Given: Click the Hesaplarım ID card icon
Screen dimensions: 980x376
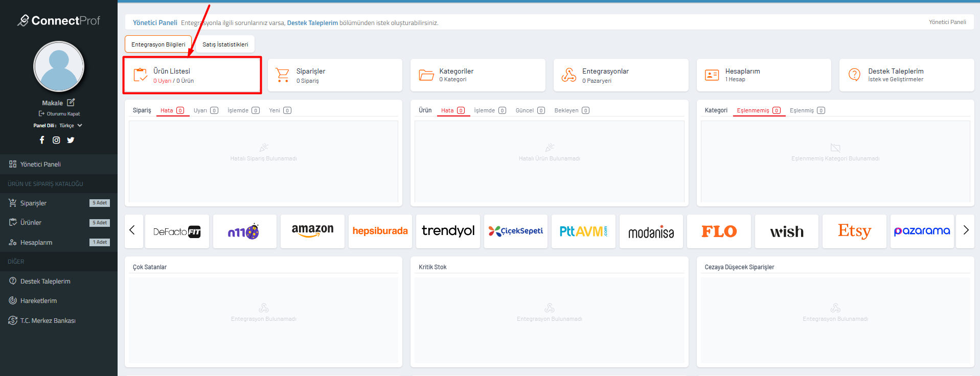Looking at the screenshot, I should tap(712, 75).
